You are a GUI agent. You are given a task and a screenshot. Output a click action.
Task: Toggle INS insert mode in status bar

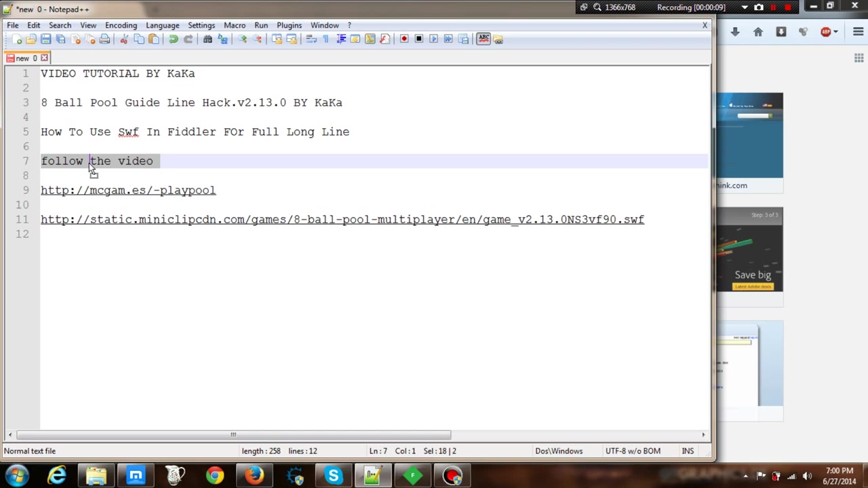click(x=688, y=451)
